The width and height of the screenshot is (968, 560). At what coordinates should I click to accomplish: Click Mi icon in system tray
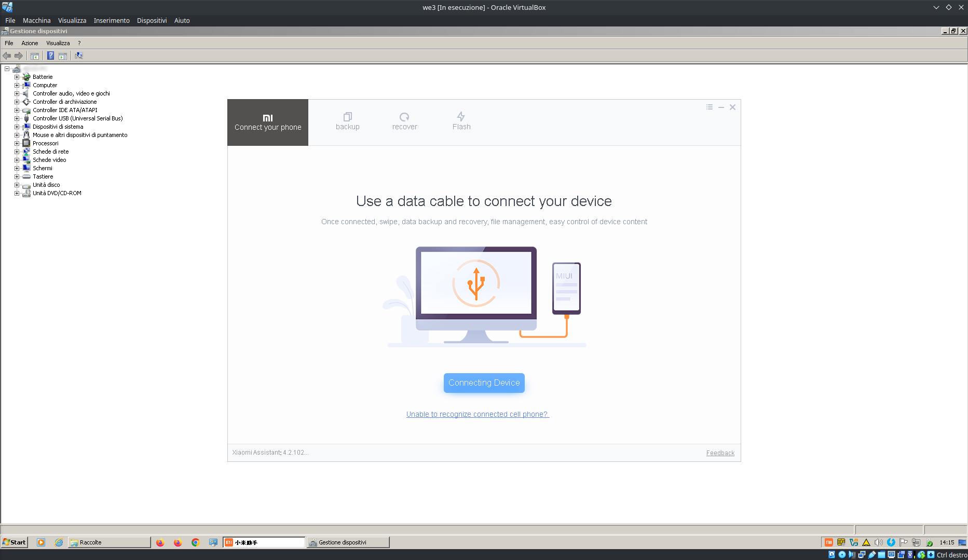click(x=829, y=542)
